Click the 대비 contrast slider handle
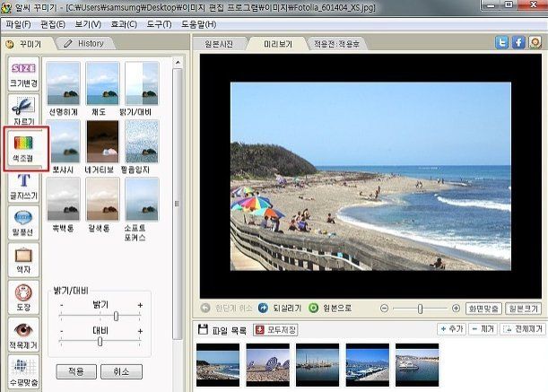This screenshot has height=392, width=548. [x=100, y=341]
